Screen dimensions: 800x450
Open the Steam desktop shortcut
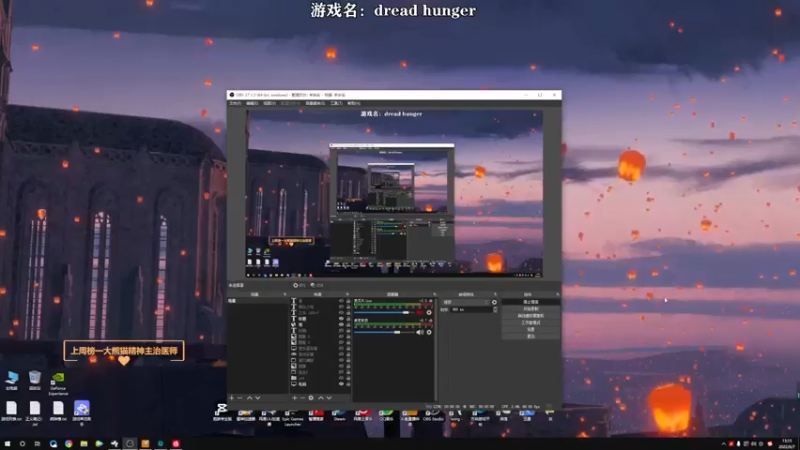point(339,415)
